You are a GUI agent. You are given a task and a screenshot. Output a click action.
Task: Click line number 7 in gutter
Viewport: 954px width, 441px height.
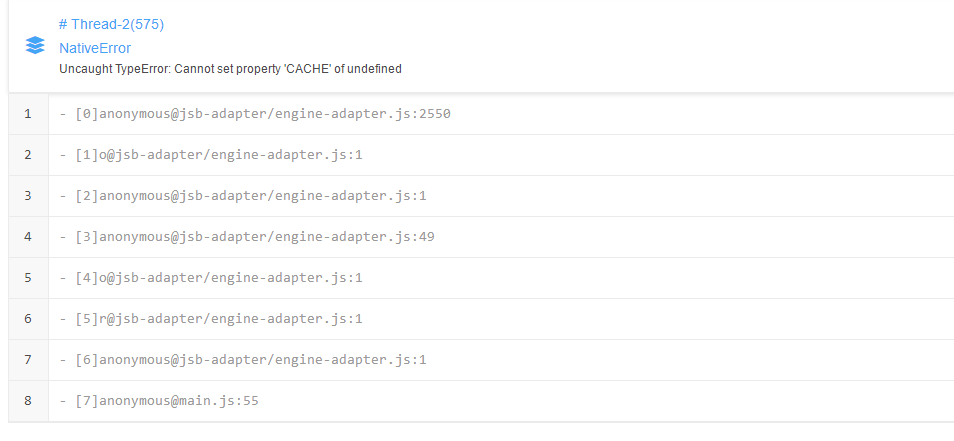point(28,360)
